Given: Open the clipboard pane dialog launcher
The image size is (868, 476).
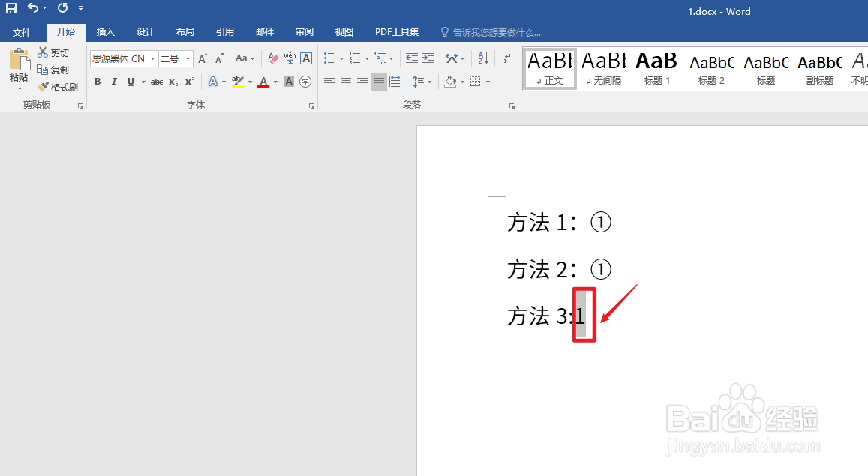Looking at the screenshot, I should tap(80, 106).
